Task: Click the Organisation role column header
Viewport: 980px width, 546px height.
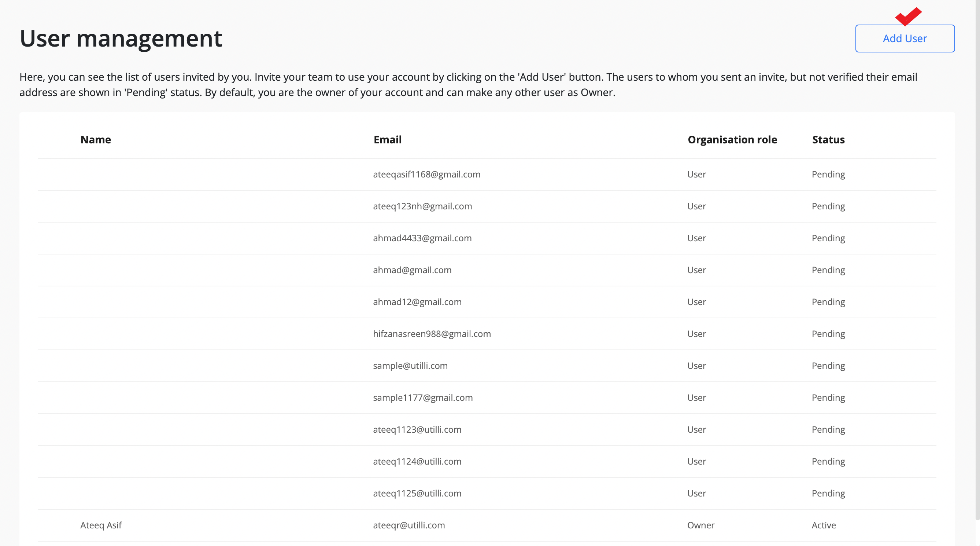Action: 732,140
